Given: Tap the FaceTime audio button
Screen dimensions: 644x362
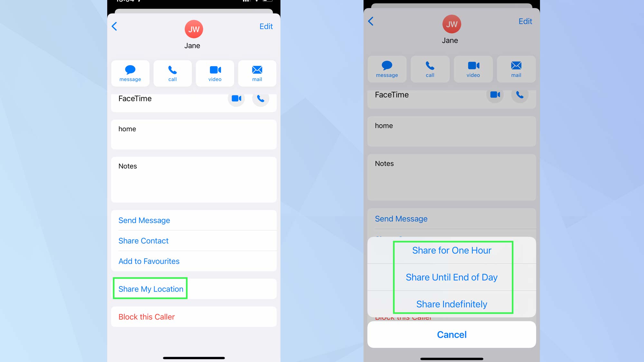Looking at the screenshot, I should click(261, 98).
